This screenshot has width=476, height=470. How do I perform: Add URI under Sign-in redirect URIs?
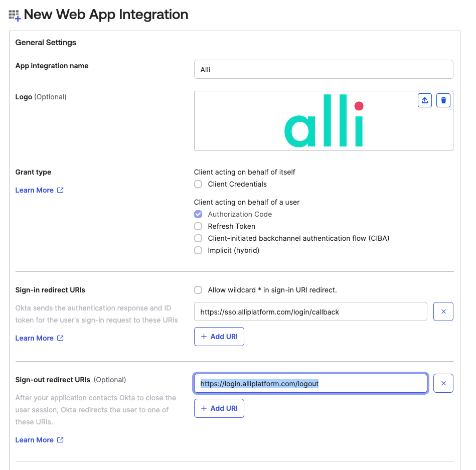coord(219,337)
